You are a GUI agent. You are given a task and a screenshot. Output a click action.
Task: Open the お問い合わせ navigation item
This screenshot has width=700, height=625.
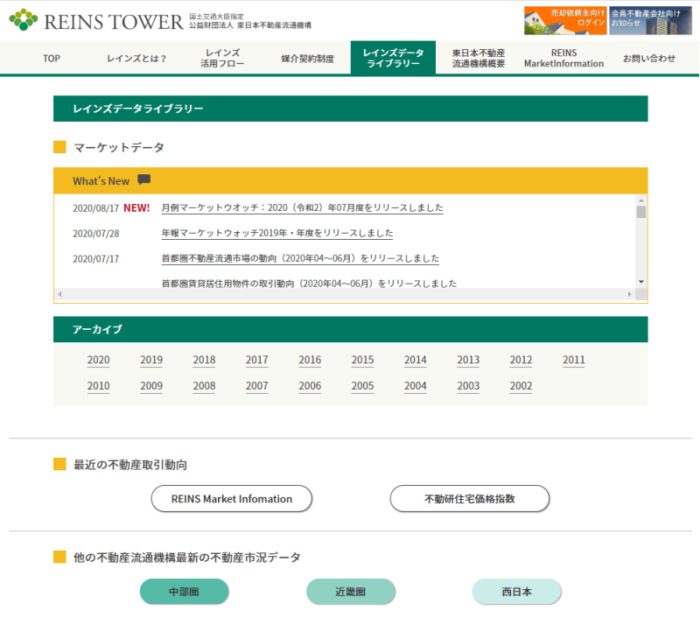click(x=649, y=58)
